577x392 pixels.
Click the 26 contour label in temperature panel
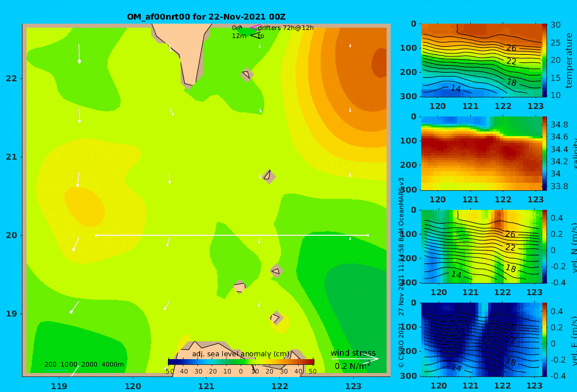click(x=511, y=48)
